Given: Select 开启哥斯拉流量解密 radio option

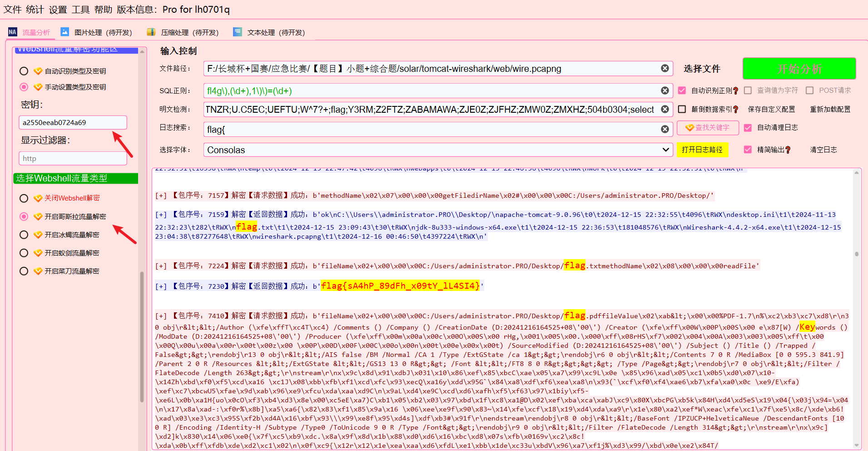Looking at the screenshot, I should (24, 216).
